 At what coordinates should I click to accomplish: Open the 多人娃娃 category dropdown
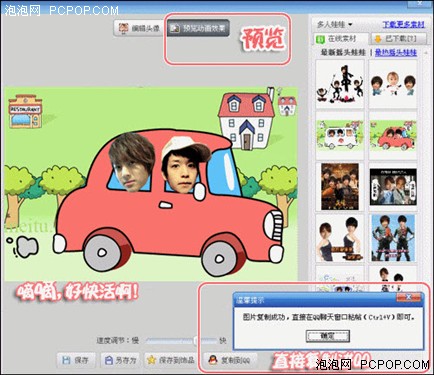(335, 24)
